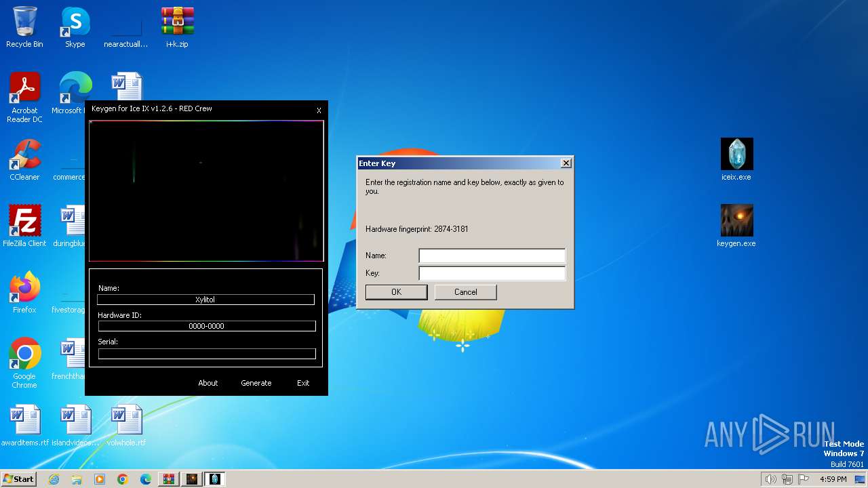Open Internet Explorer in taskbar
The width and height of the screenshot is (868, 488).
tap(54, 479)
